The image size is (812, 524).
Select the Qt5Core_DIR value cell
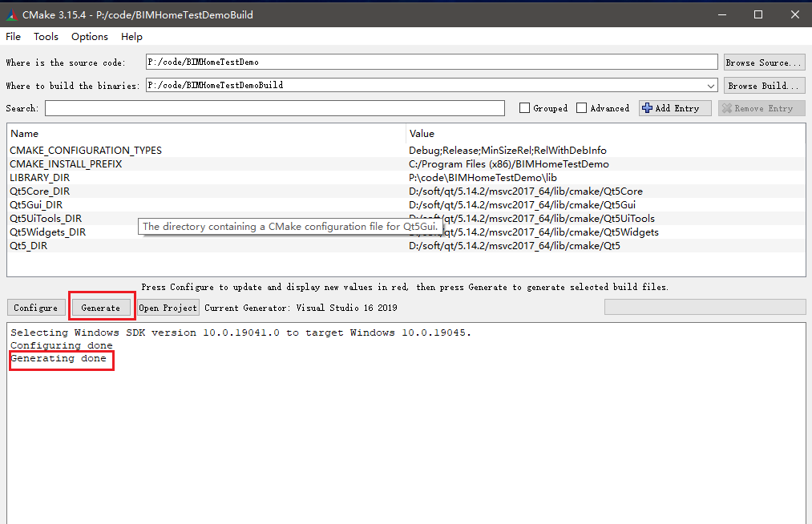[x=525, y=191]
